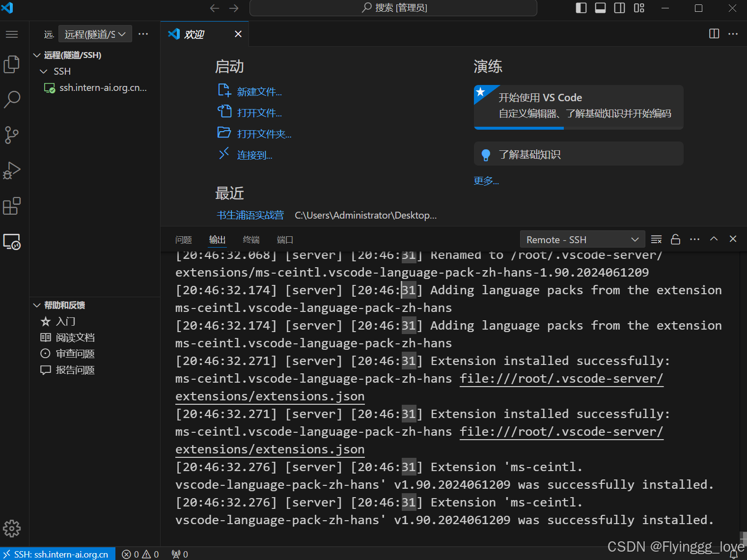Toggle output auto-scroll lock
The height and width of the screenshot is (560, 747).
tap(675, 239)
